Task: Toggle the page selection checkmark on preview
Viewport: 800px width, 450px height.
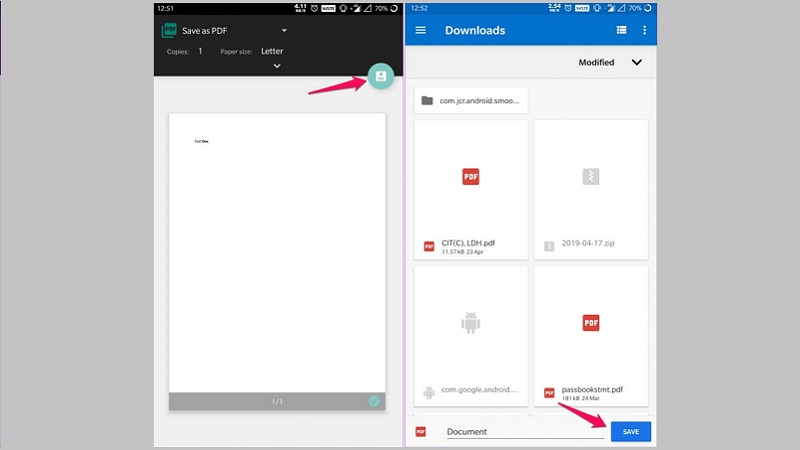Action: pyautogui.click(x=374, y=401)
